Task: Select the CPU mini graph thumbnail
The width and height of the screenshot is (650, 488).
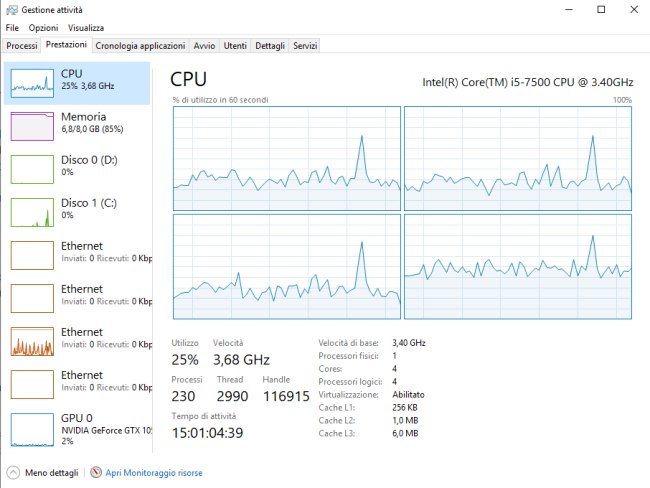Action: (x=30, y=83)
